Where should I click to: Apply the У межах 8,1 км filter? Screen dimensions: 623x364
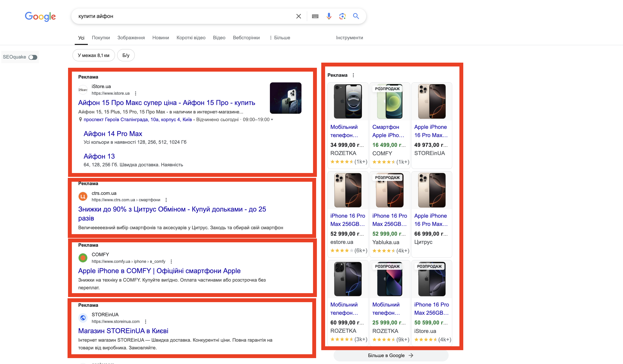(93, 55)
